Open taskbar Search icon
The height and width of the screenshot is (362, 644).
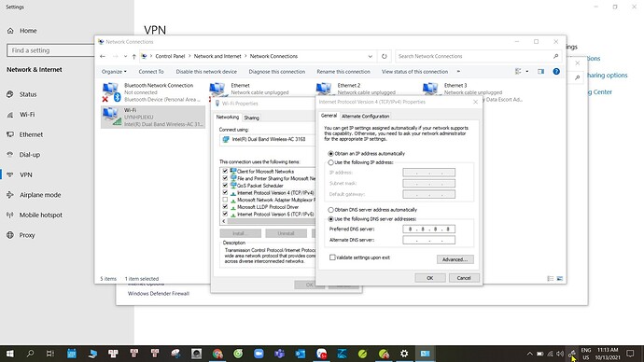tap(30, 354)
